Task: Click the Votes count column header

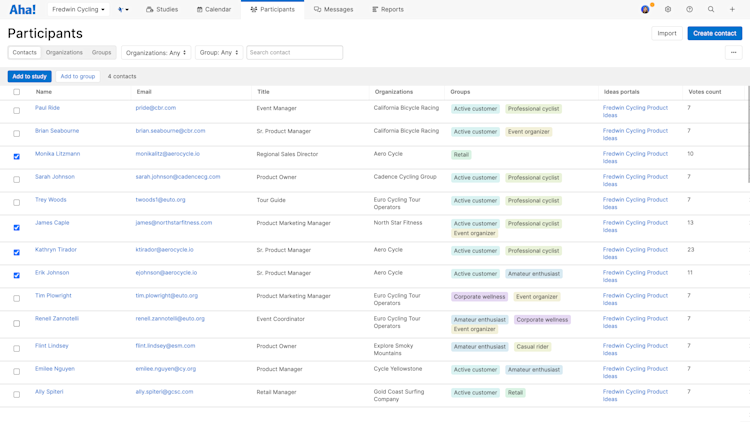Action: point(705,92)
